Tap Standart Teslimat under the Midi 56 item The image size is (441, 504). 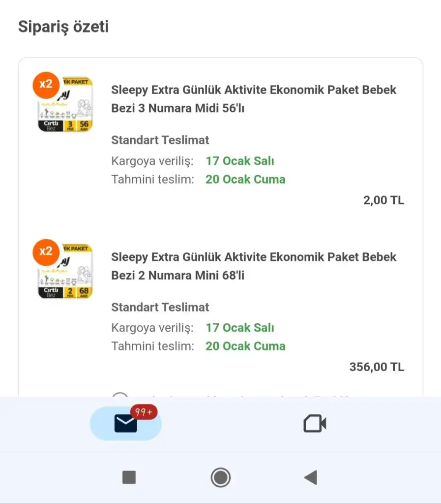[160, 140]
